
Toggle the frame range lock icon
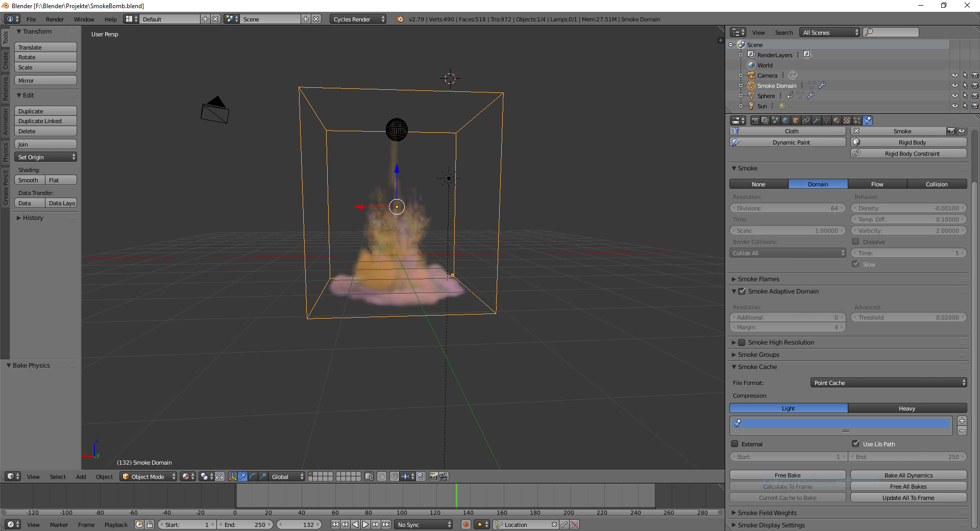[x=150, y=524]
